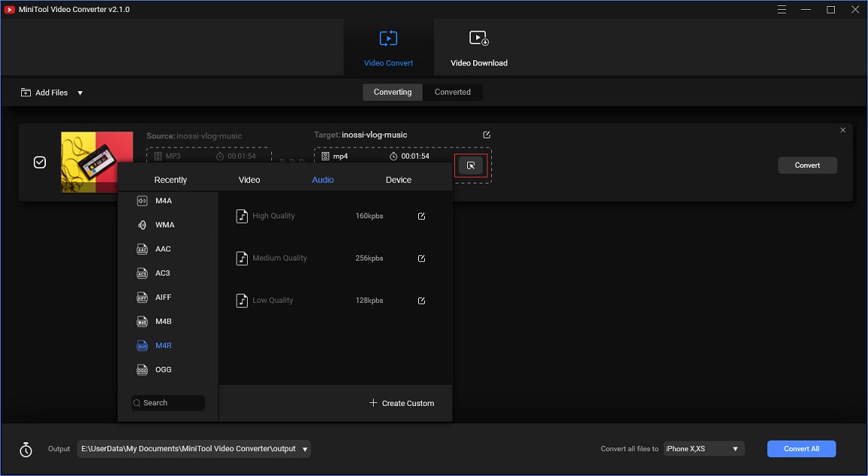Open edit settings for Medium Quality 256kbps
The height and width of the screenshot is (476, 868).
(421, 258)
